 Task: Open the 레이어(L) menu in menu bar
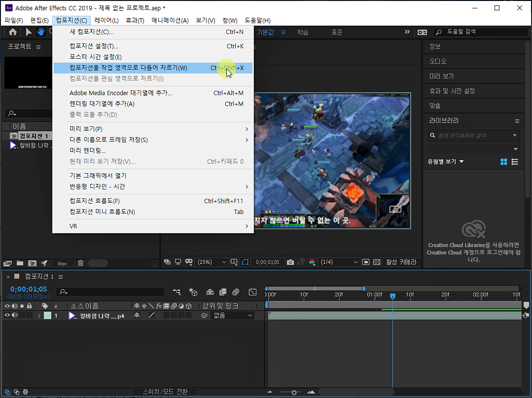[106, 20]
